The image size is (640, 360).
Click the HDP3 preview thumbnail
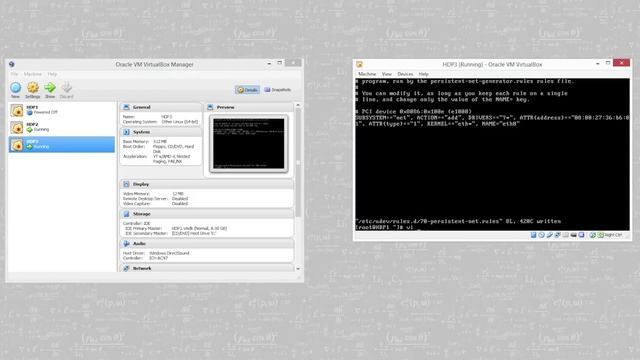click(x=249, y=144)
